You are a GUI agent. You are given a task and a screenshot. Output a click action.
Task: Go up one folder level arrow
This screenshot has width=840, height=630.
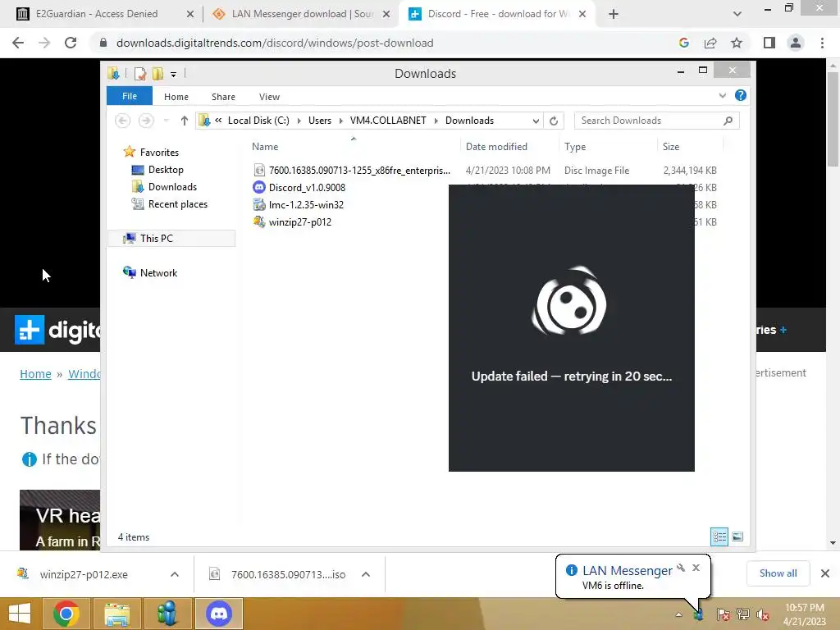click(185, 121)
